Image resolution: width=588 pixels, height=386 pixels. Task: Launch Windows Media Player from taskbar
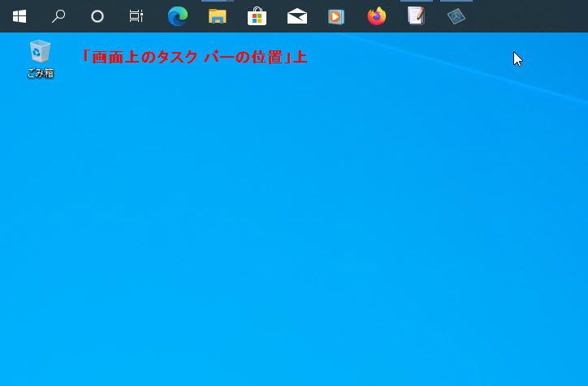[x=336, y=16]
